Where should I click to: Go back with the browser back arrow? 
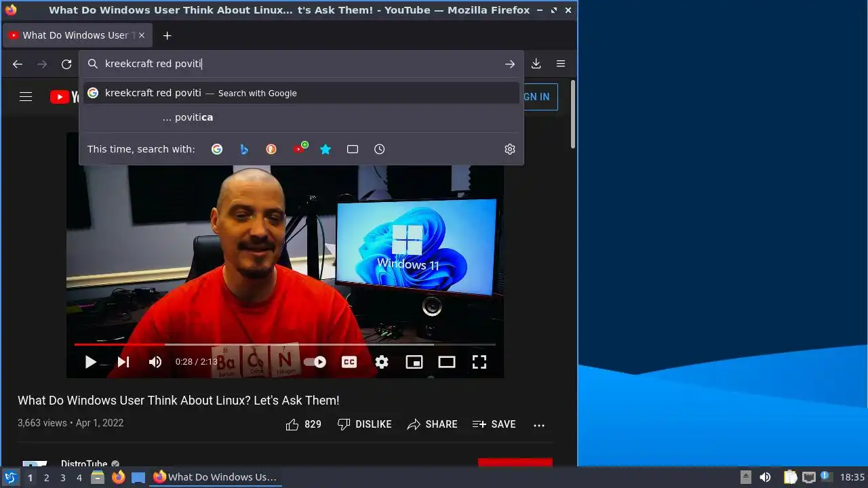(18, 64)
